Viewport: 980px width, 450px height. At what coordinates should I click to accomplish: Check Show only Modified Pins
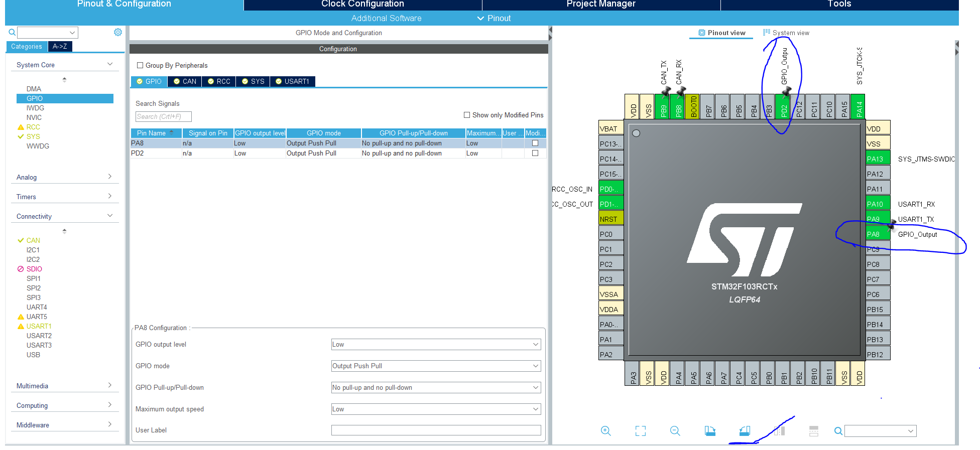tap(467, 115)
